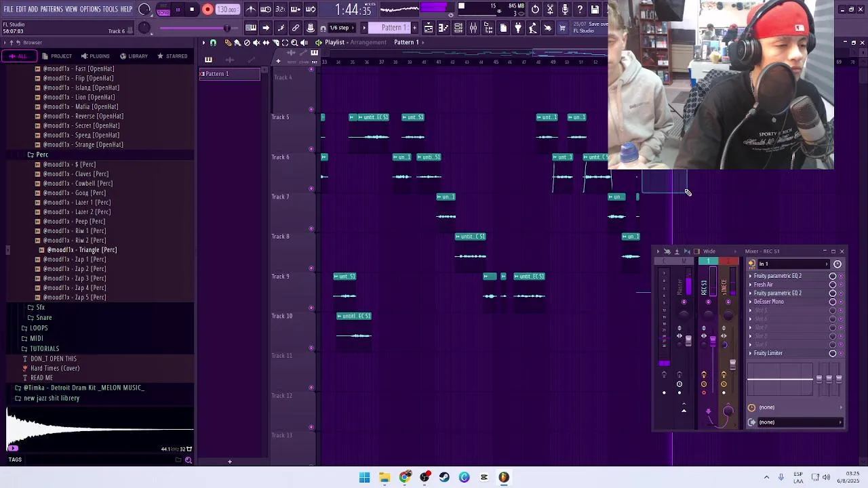
Task: Select Pattern 1 in the picker list
Action: point(230,74)
